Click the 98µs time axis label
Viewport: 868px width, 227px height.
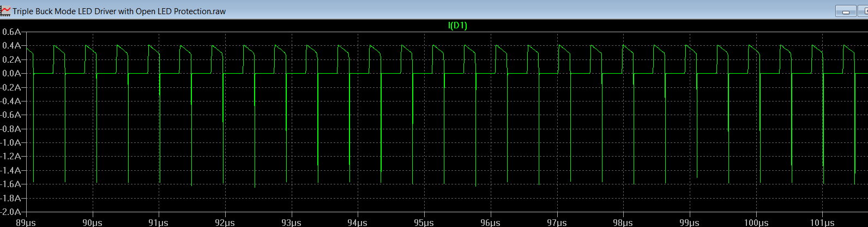[623, 223]
